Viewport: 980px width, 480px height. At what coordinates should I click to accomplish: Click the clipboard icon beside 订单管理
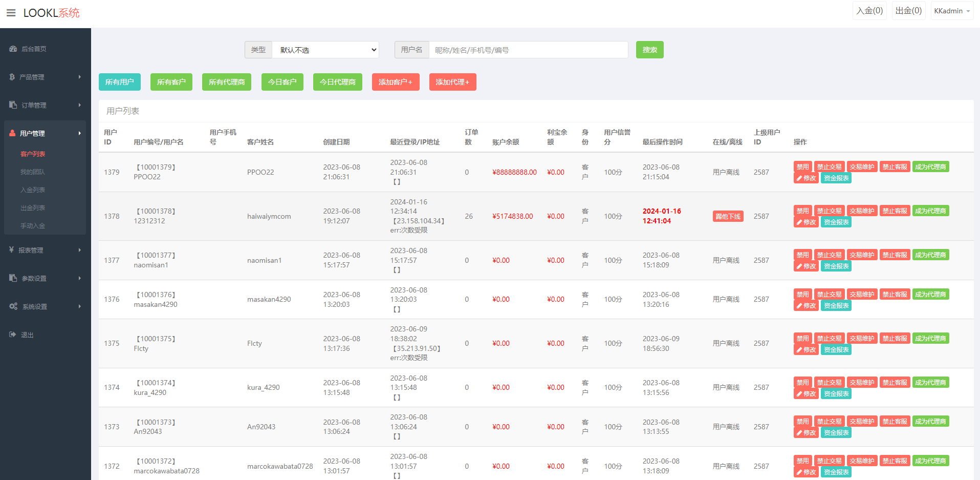coord(13,105)
